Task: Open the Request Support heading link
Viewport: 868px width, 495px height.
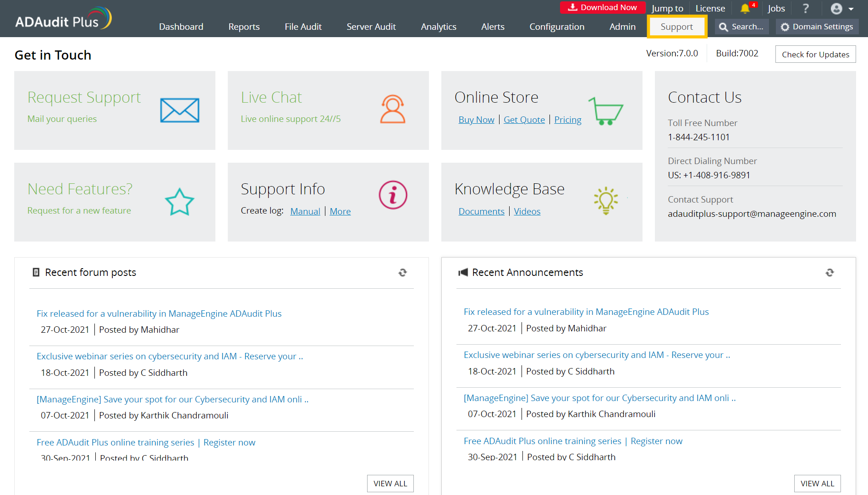Action: click(84, 97)
